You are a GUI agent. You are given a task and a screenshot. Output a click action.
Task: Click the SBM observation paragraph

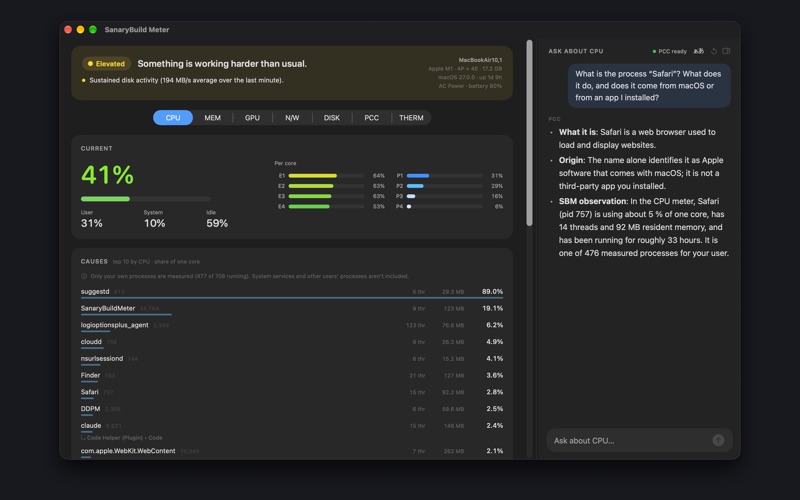tap(643, 227)
